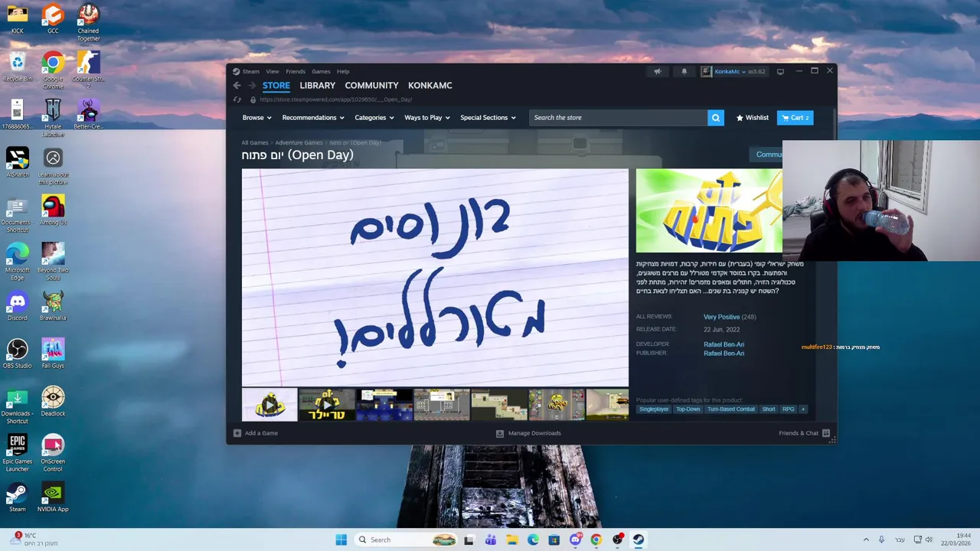
Task: Click the Search the store field
Action: pos(619,118)
